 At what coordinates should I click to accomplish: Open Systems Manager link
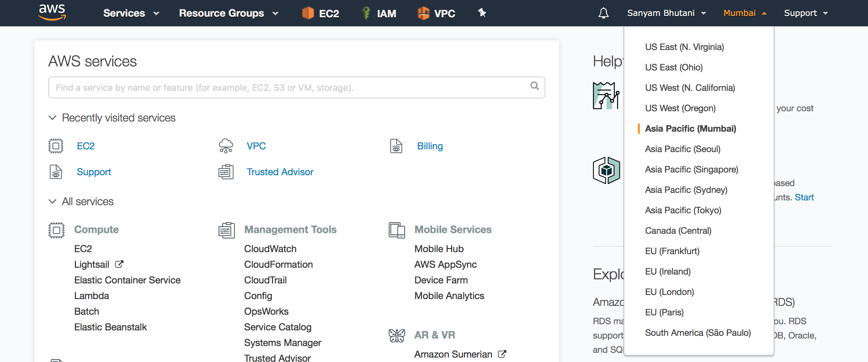tap(283, 343)
